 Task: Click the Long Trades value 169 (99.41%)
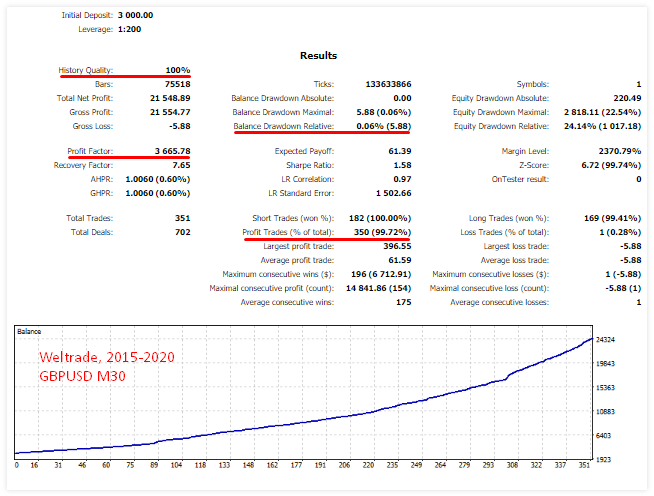(612, 218)
